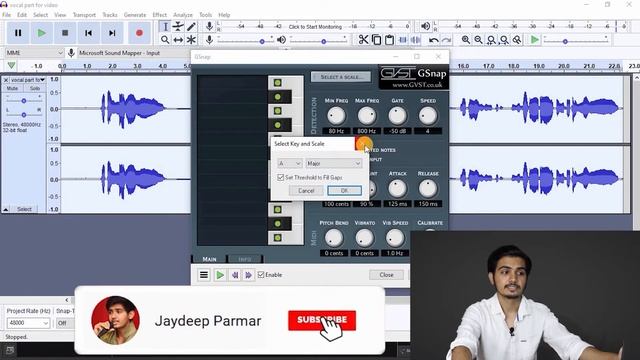Toggle the third GSnap piano key note
The width and height of the screenshot is (640, 360).
point(278,111)
